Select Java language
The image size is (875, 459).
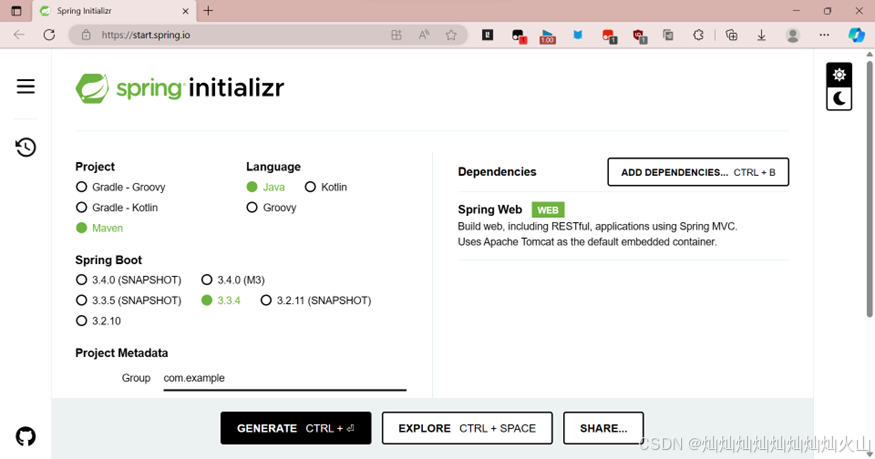[266, 187]
